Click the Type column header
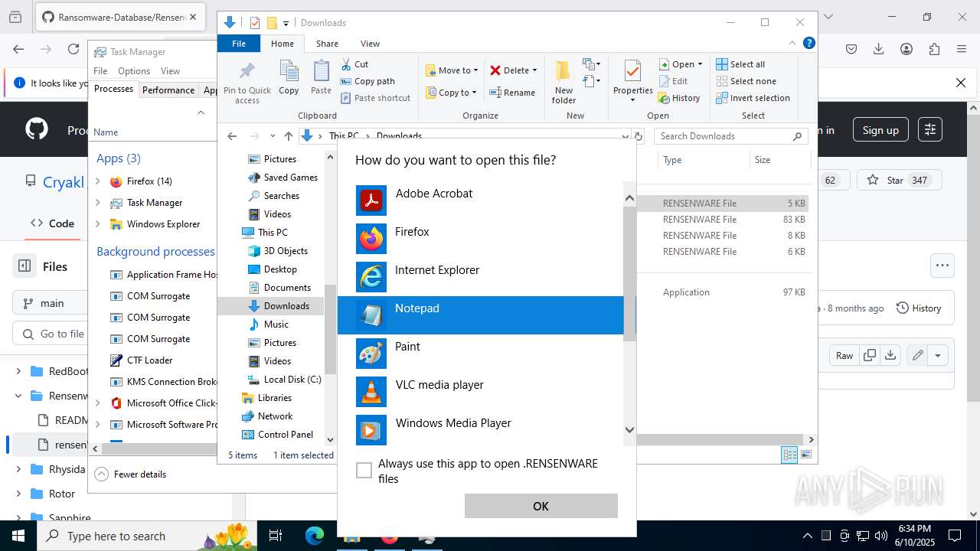 [704, 160]
